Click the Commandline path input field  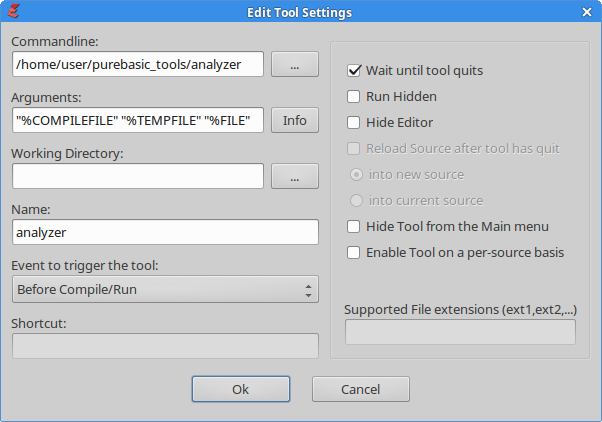pyautogui.click(x=138, y=65)
